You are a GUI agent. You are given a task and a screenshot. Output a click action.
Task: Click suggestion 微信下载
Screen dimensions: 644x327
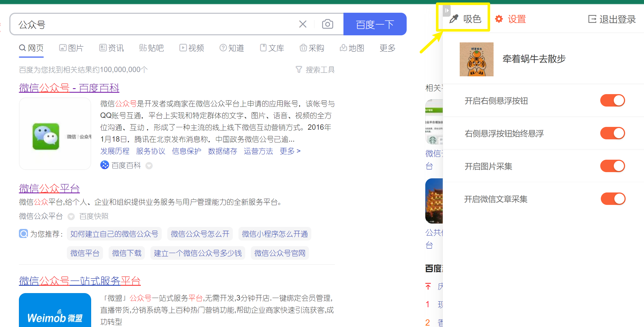pos(127,253)
